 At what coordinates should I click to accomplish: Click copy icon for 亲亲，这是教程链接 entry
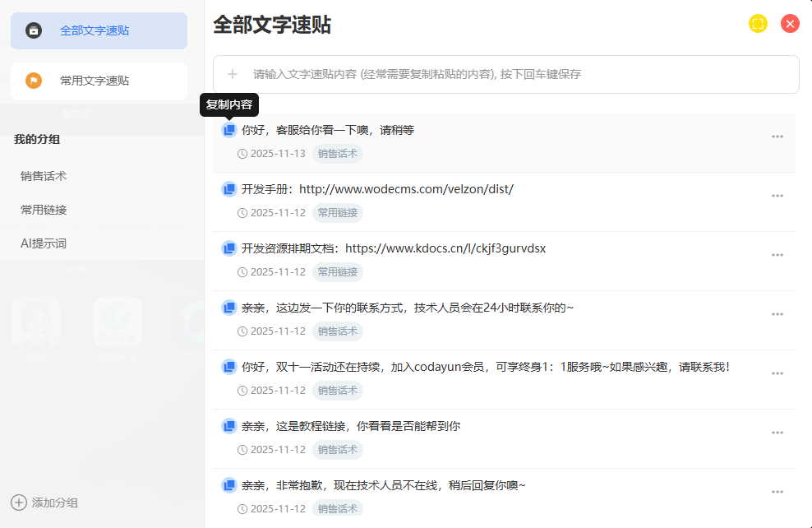[x=229, y=426]
